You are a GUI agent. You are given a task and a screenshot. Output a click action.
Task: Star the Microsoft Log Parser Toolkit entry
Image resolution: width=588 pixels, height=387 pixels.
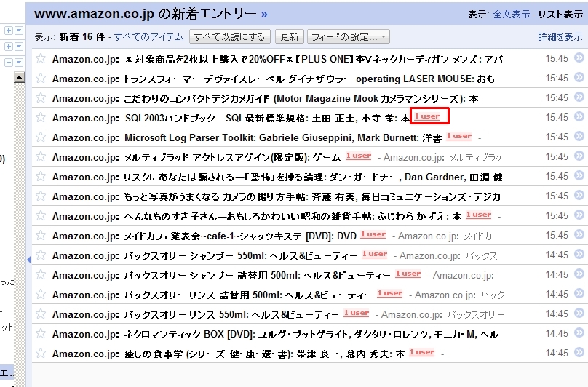pyautogui.click(x=41, y=137)
